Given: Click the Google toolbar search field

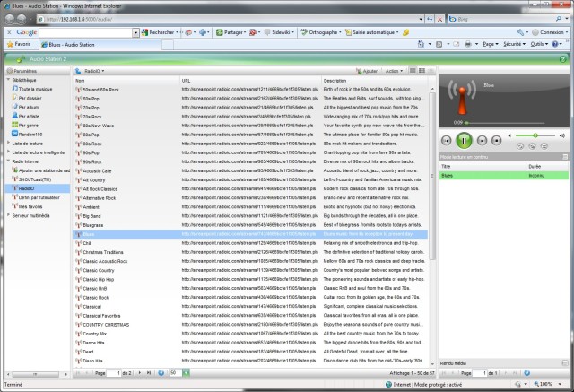Looking at the screenshot, I should 86,32.
